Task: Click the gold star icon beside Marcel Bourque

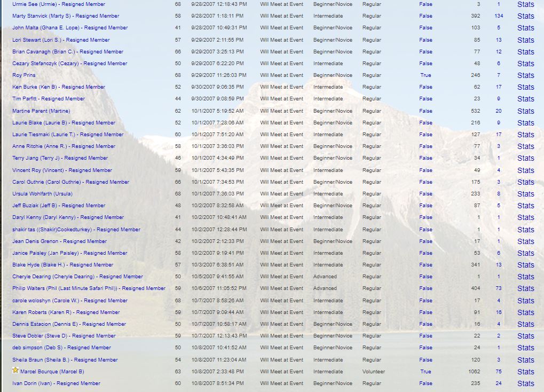Action: click(15, 370)
